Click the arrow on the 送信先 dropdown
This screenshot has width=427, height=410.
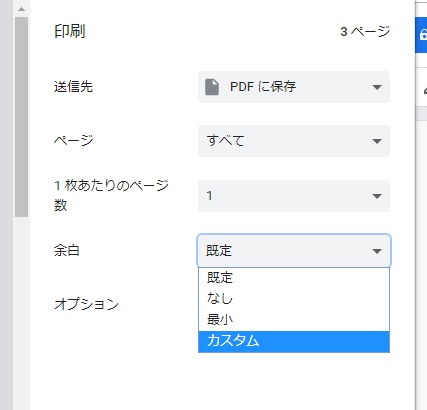377,87
